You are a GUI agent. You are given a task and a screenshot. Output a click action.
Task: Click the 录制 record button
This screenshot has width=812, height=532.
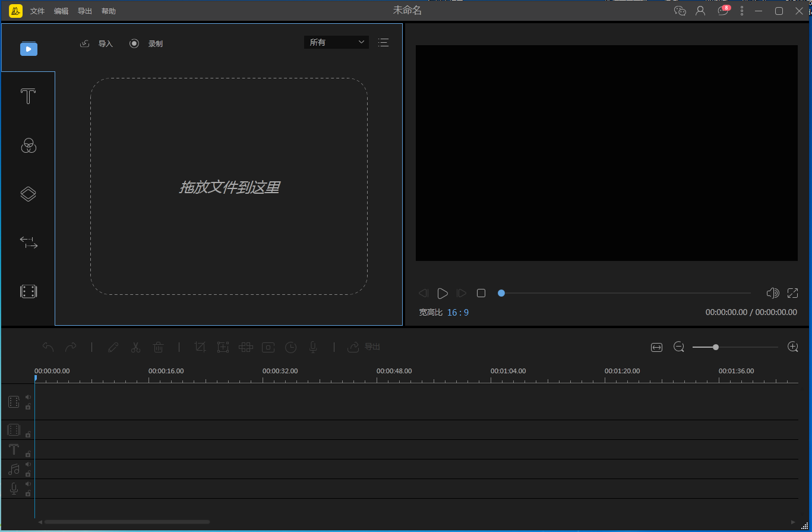click(x=146, y=43)
